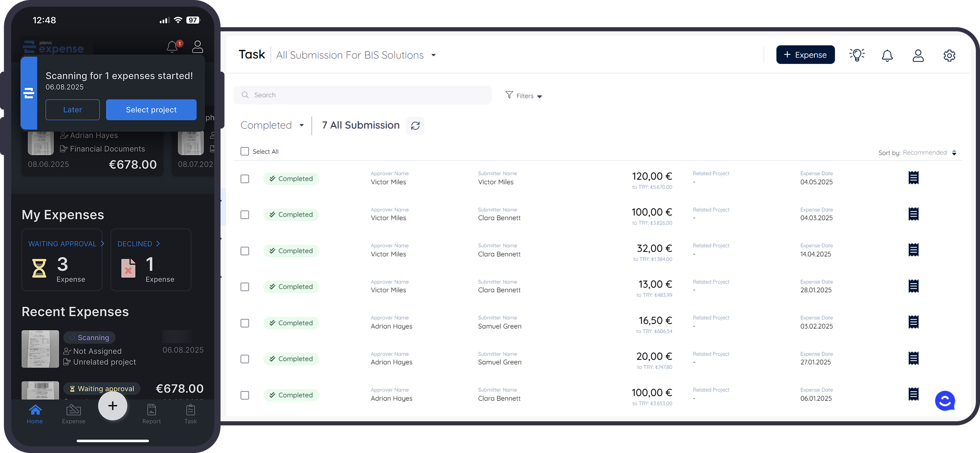Click refresh icon beside 7 All Submission

click(x=415, y=125)
